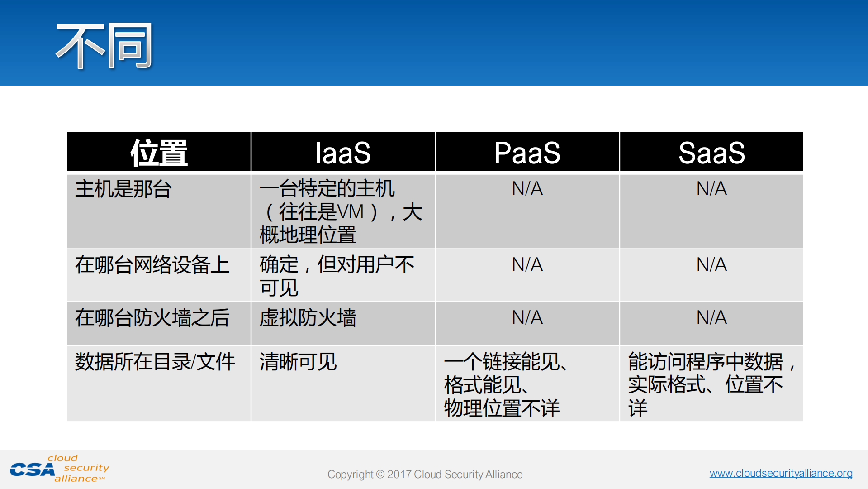This screenshot has height=489, width=868.
Task: Click the 位置 table header cell
Action: pyautogui.click(x=158, y=152)
